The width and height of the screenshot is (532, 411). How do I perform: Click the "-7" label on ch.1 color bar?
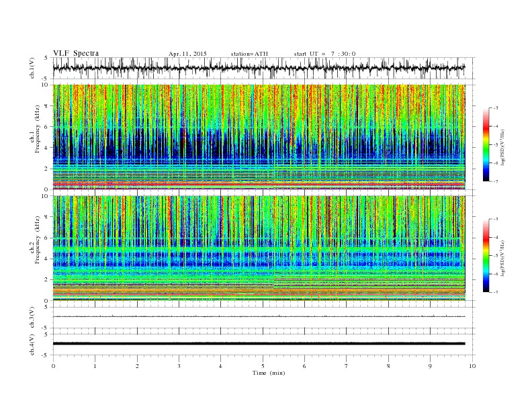pos(496,181)
